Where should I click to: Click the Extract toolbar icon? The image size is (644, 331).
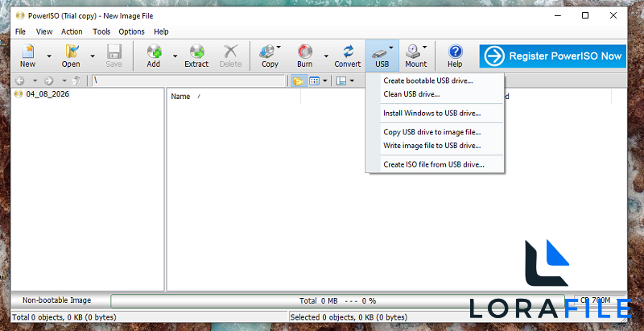pyautogui.click(x=196, y=56)
